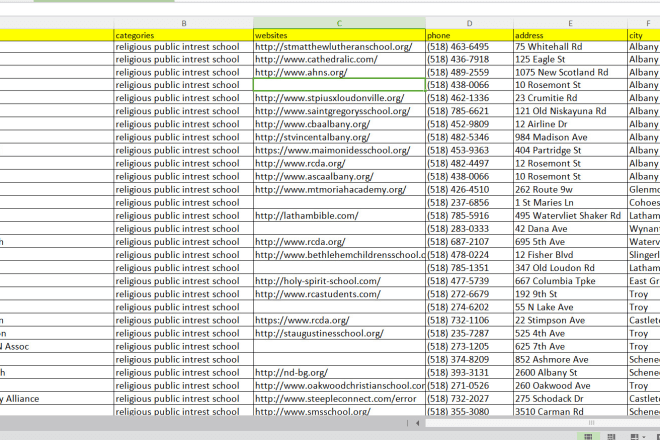Select the http://www.ahns.org/ cell

click(339, 72)
